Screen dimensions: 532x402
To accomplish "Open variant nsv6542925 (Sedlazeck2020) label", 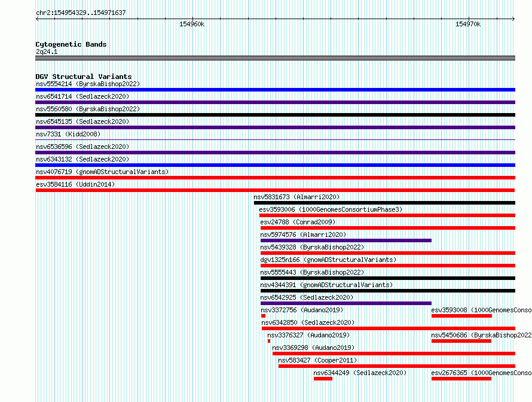I will [x=307, y=297].
